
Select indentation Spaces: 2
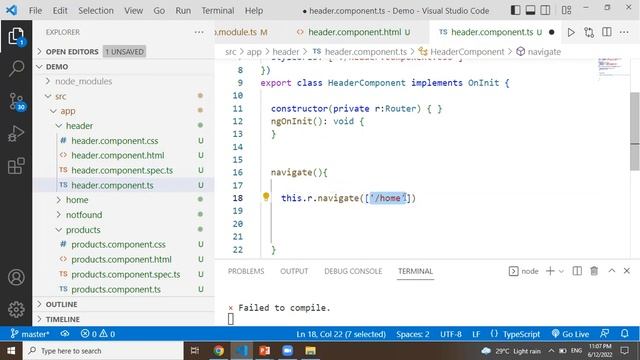[412, 334]
